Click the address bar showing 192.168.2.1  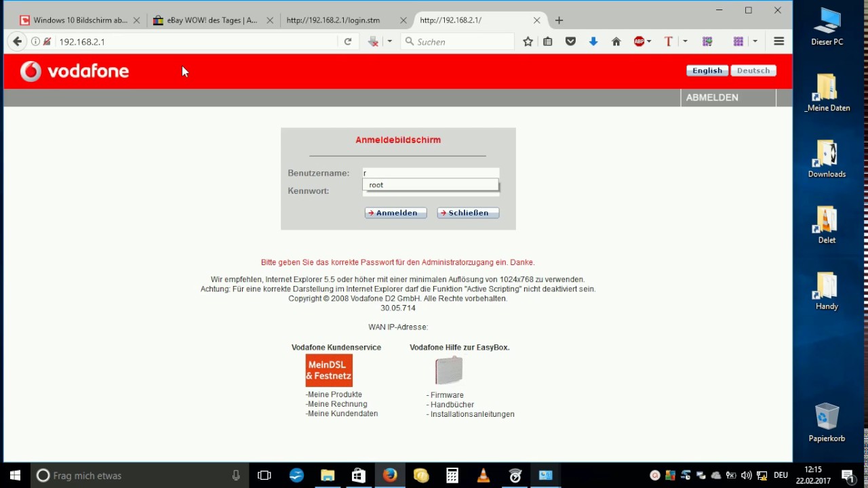[x=197, y=41]
